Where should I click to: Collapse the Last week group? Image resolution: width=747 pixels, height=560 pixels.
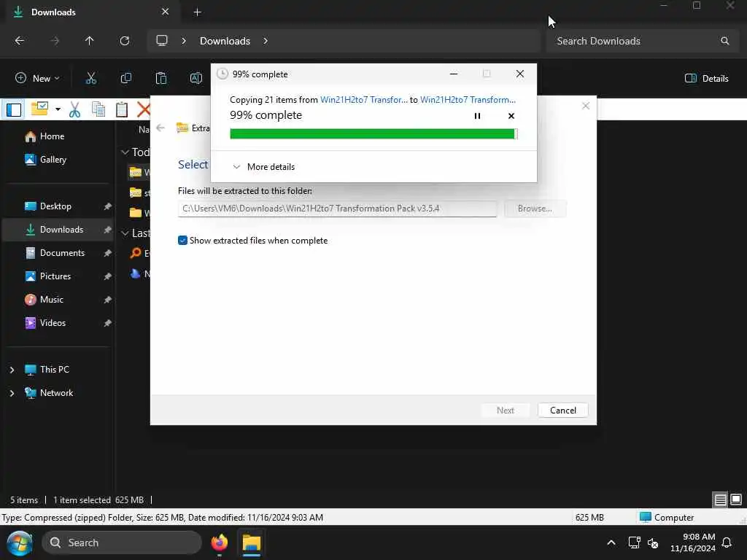coord(125,233)
